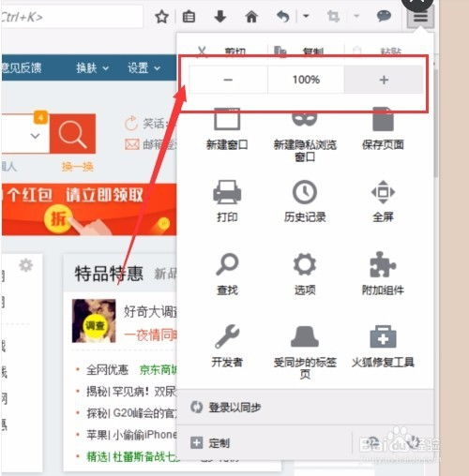Open 开发者 developer tools

[227, 346]
